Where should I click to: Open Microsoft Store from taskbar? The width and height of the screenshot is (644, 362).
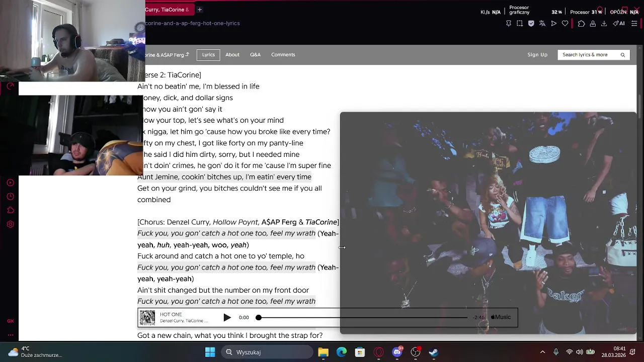pyautogui.click(x=360, y=352)
